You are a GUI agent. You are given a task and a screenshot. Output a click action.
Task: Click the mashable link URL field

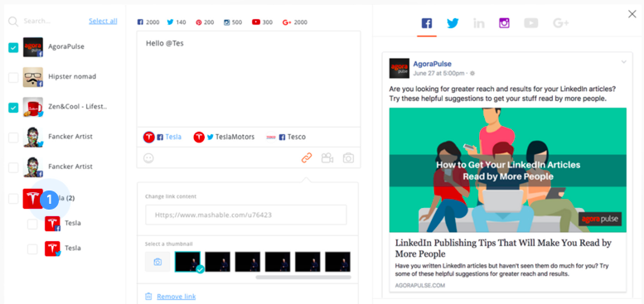tap(245, 215)
